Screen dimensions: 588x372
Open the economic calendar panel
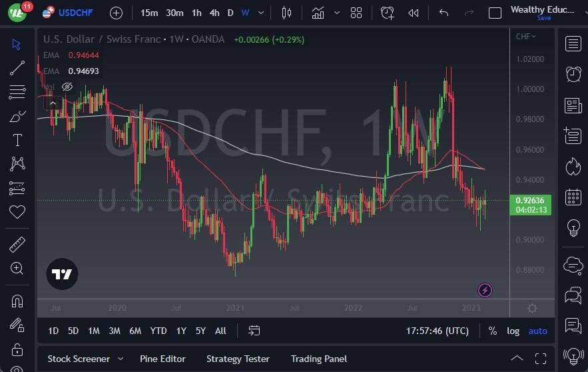(573, 197)
